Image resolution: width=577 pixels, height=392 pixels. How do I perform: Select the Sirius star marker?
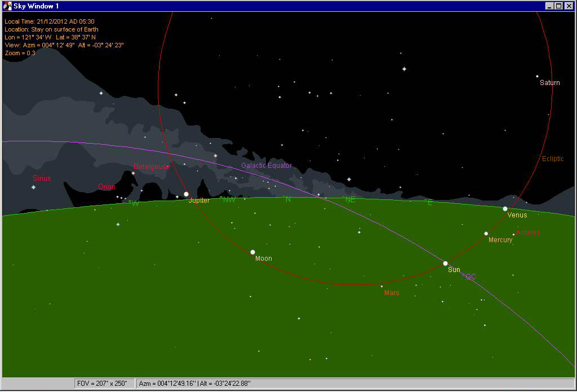pyautogui.click(x=33, y=187)
